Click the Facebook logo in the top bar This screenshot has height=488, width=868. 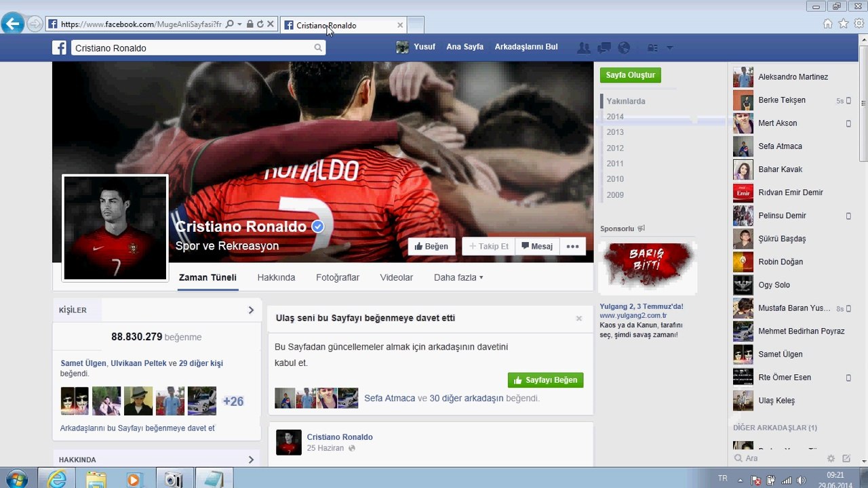click(x=60, y=48)
